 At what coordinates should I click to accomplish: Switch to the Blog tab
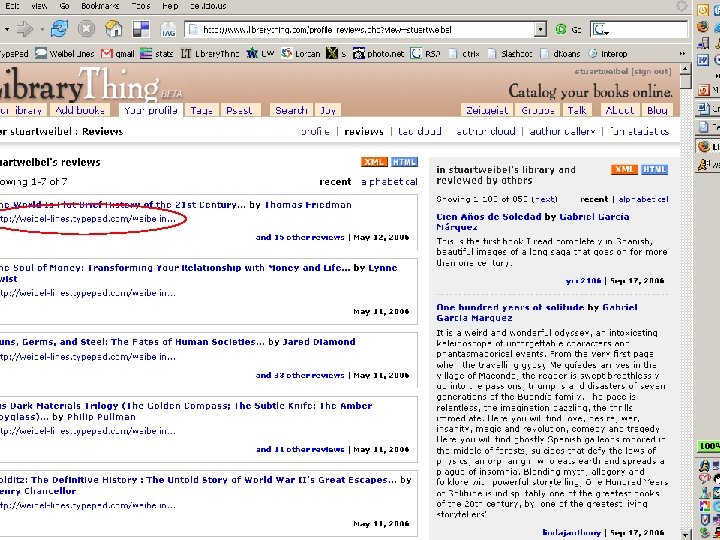[x=657, y=110]
